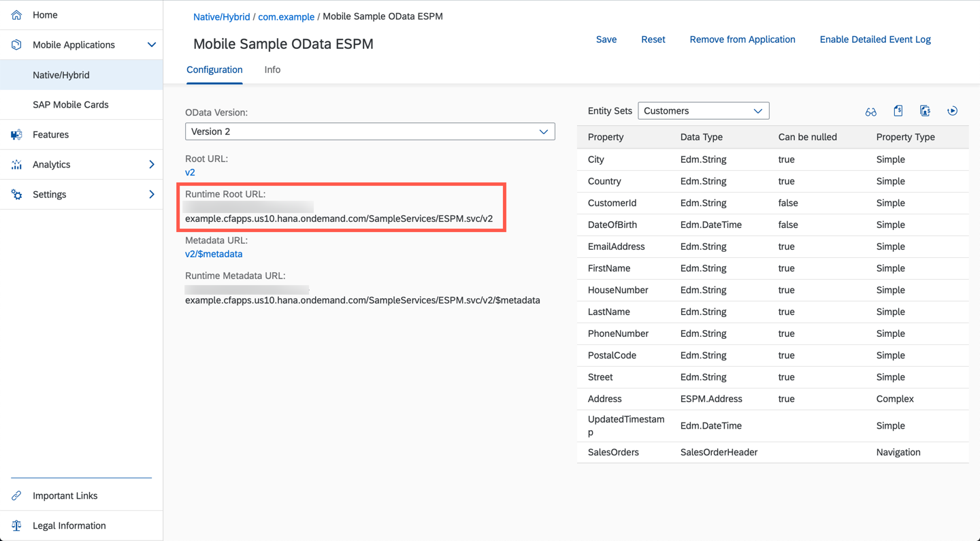Click the Can be nulled column header
Screen dimensions: 980x541
coord(808,137)
